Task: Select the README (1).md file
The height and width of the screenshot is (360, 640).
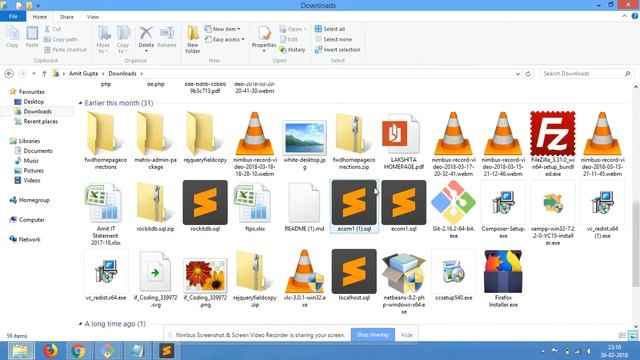Action: click(x=304, y=207)
